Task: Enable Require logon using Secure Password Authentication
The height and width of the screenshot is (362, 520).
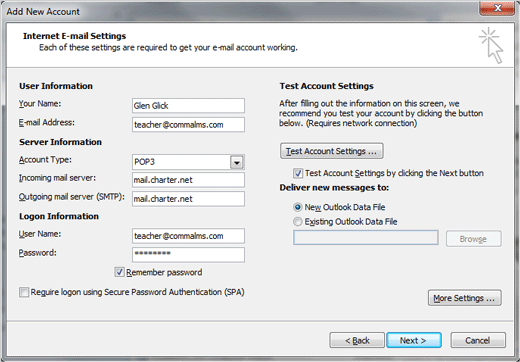Action: pyautogui.click(x=24, y=292)
